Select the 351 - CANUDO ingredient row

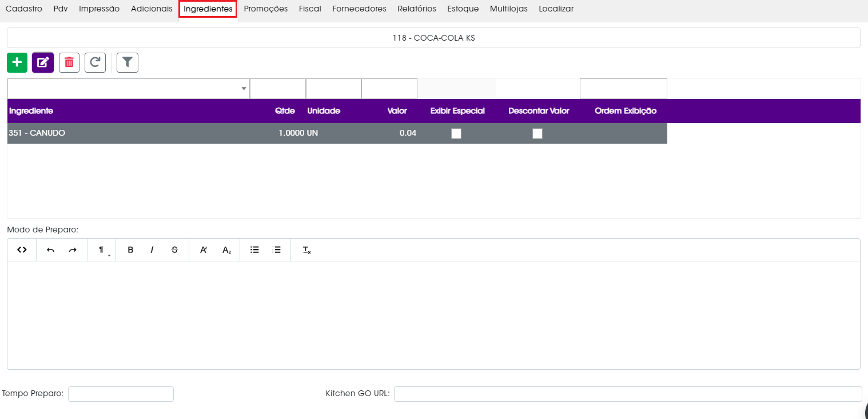coord(337,133)
